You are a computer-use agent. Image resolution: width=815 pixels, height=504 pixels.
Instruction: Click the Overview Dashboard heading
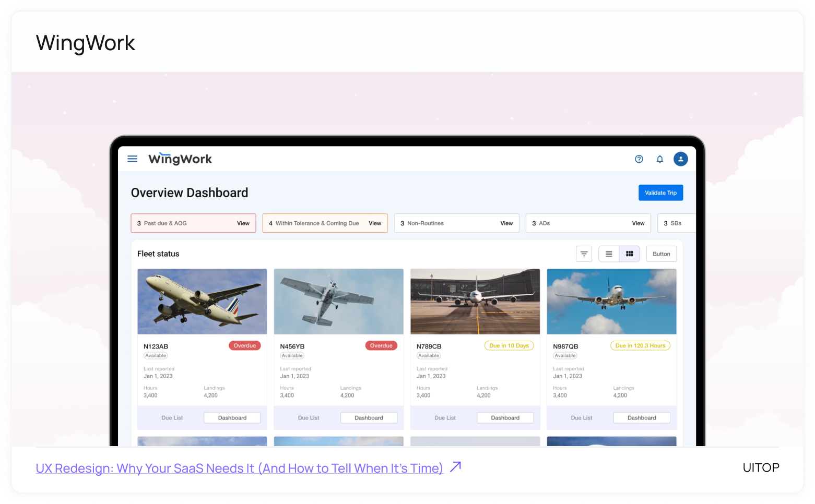click(x=190, y=193)
